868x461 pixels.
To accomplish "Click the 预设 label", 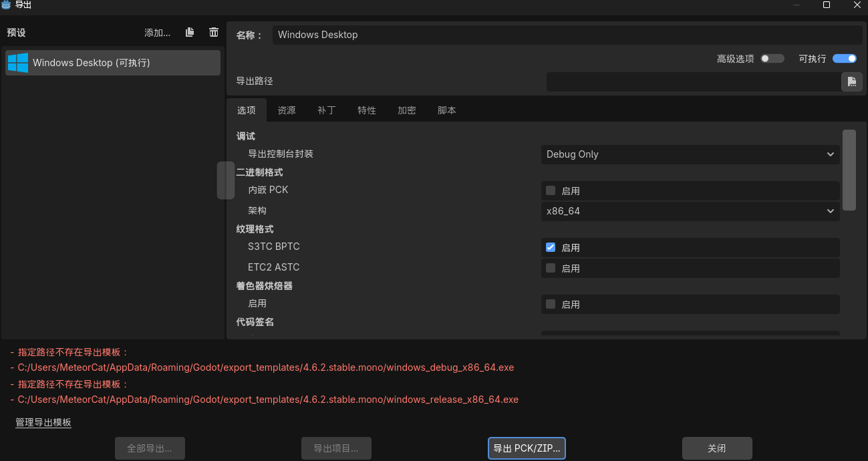I will 16,33.
